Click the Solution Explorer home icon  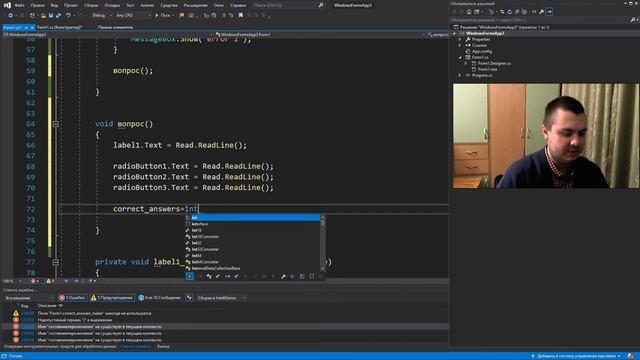point(469,12)
